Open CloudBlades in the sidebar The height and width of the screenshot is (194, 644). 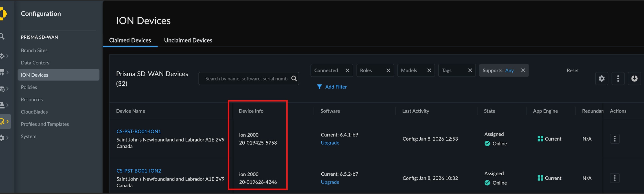coord(34,112)
